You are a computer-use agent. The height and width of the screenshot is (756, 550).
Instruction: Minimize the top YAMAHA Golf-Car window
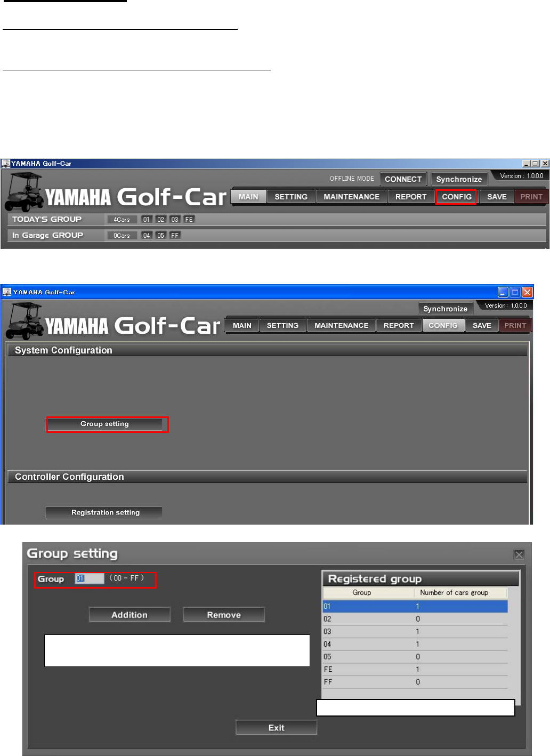(x=526, y=164)
